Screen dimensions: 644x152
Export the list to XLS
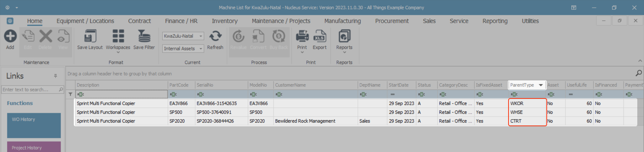pos(319,36)
